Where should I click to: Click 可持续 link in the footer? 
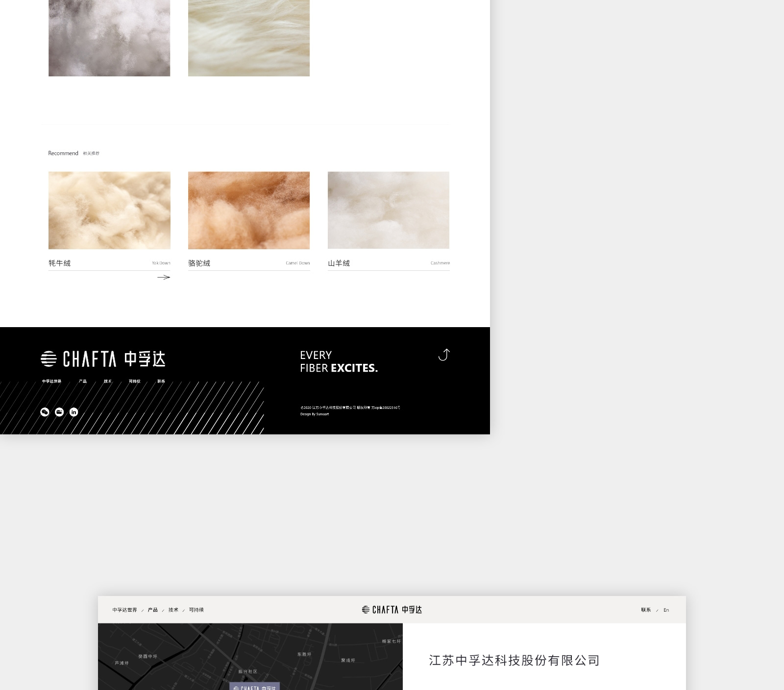coord(134,381)
